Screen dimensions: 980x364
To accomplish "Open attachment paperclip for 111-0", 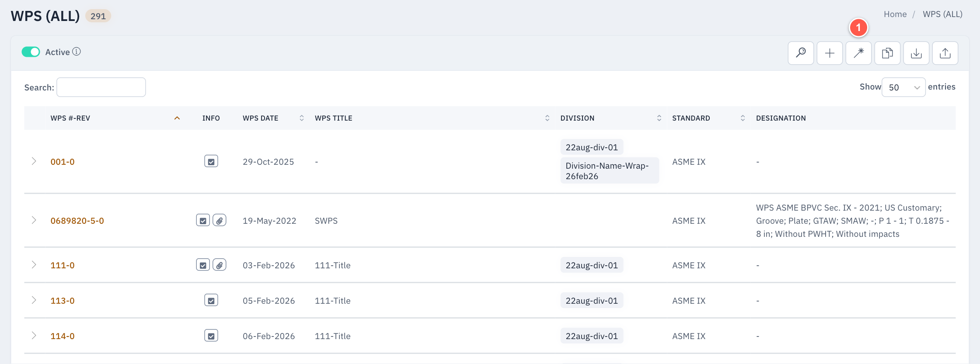I will pyautogui.click(x=220, y=265).
